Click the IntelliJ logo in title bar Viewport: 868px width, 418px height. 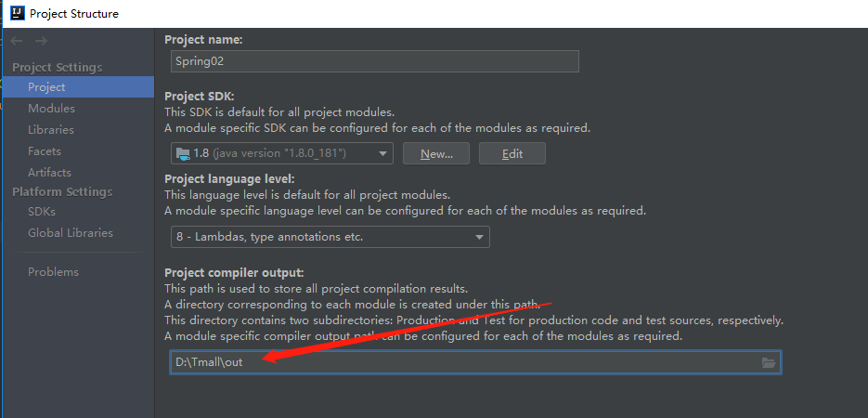[x=16, y=13]
